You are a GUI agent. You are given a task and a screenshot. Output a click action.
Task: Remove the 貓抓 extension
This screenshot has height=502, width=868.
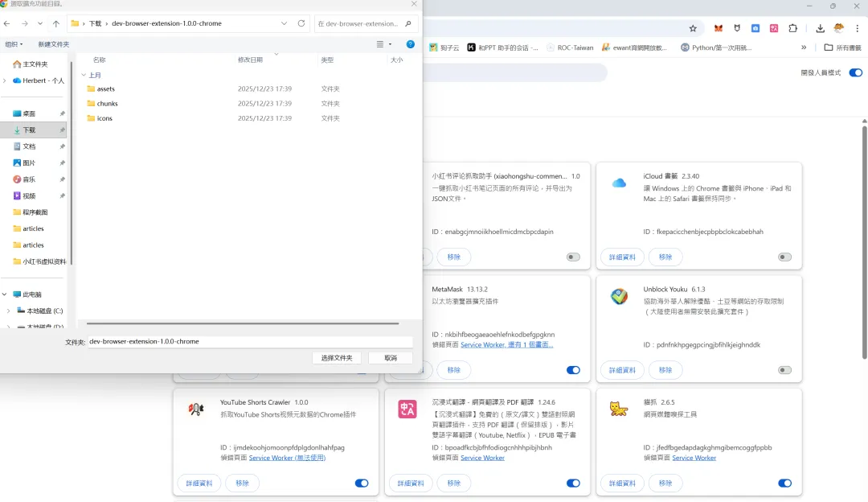coord(665,483)
